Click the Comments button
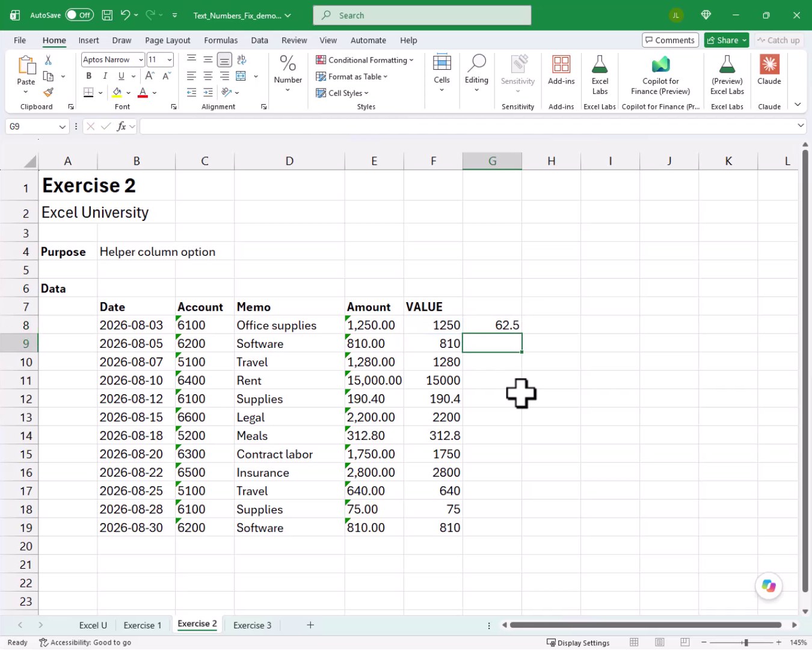The image size is (812, 650). click(x=670, y=40)
